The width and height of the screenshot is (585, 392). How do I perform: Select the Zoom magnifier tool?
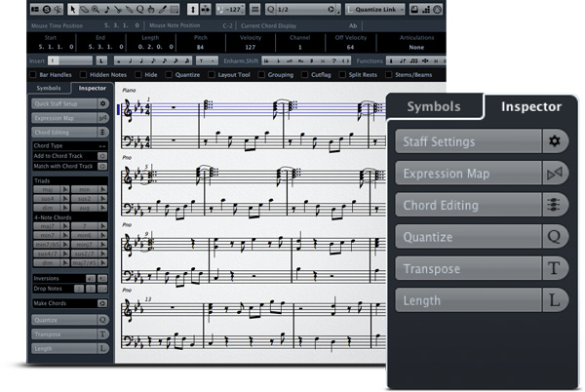click(96, 10)
